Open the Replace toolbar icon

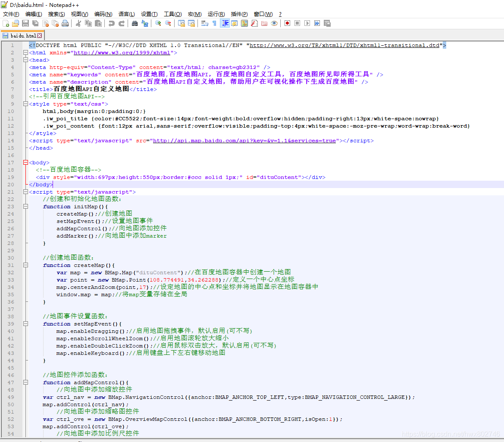pos(144,23)
